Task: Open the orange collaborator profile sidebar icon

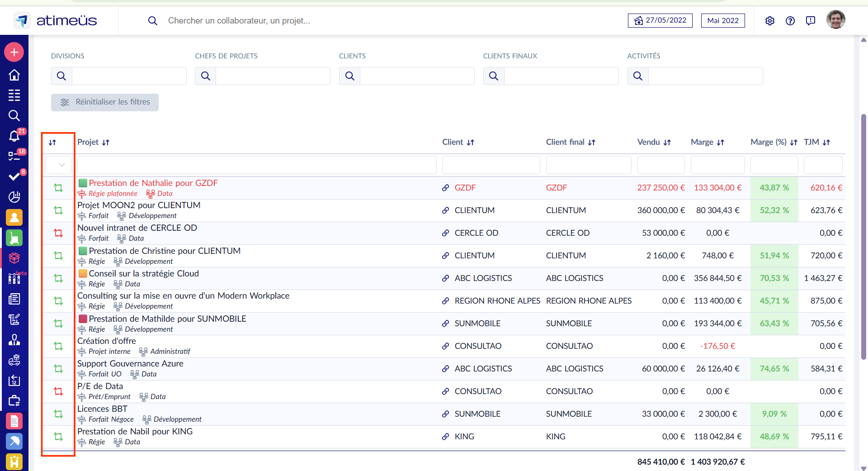Action: (14, 218)
